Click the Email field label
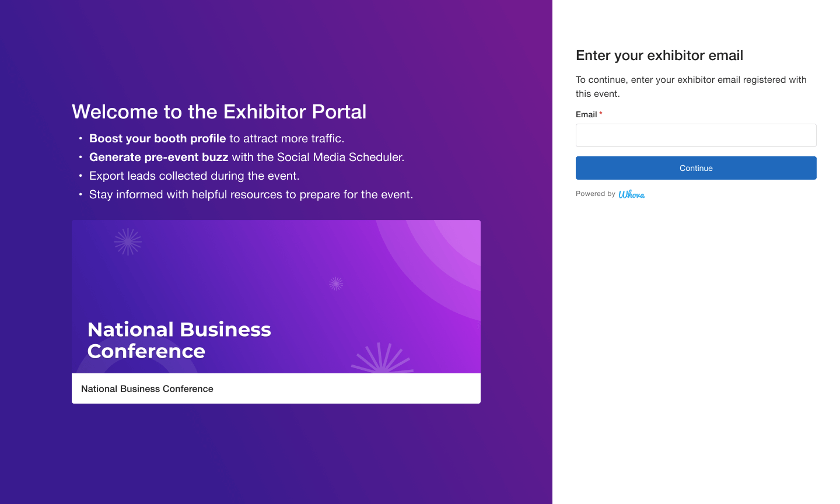 click(586, 114)
